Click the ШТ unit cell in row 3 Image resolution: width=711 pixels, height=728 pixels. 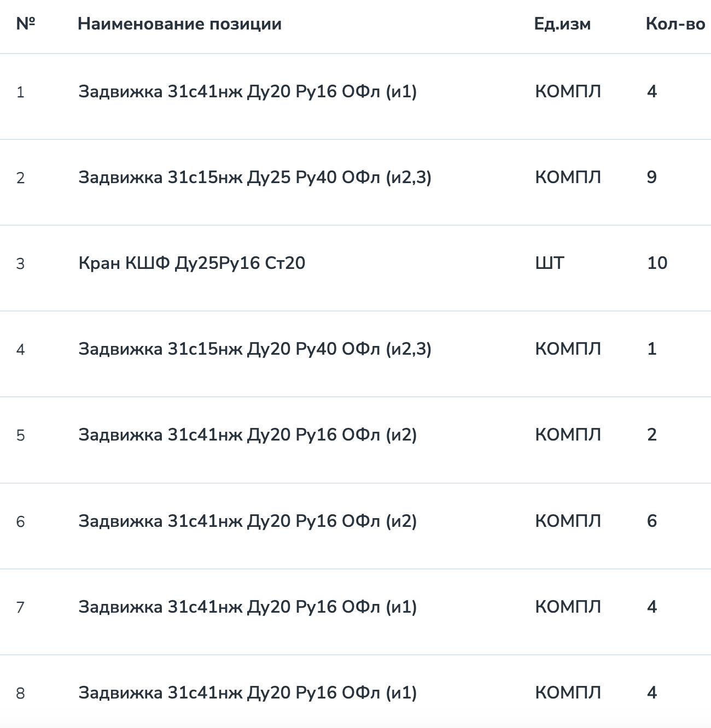coord(549,263)
